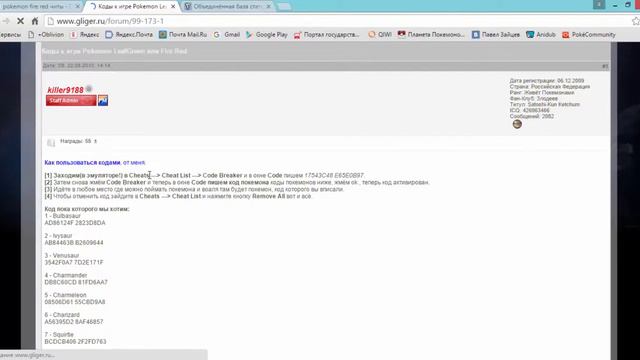Click Charmander code 'DB8C60CD 81FD6AA7'

tap(76, 282)
